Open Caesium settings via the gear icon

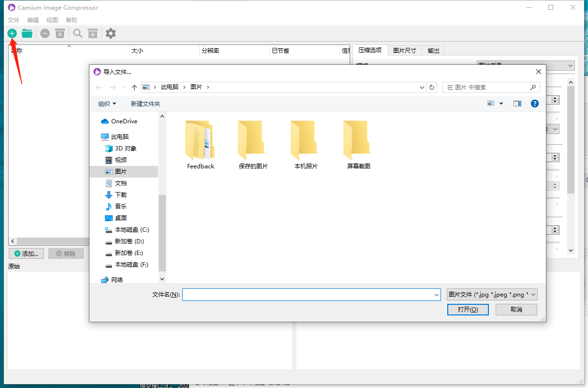[x=110, y=33]
